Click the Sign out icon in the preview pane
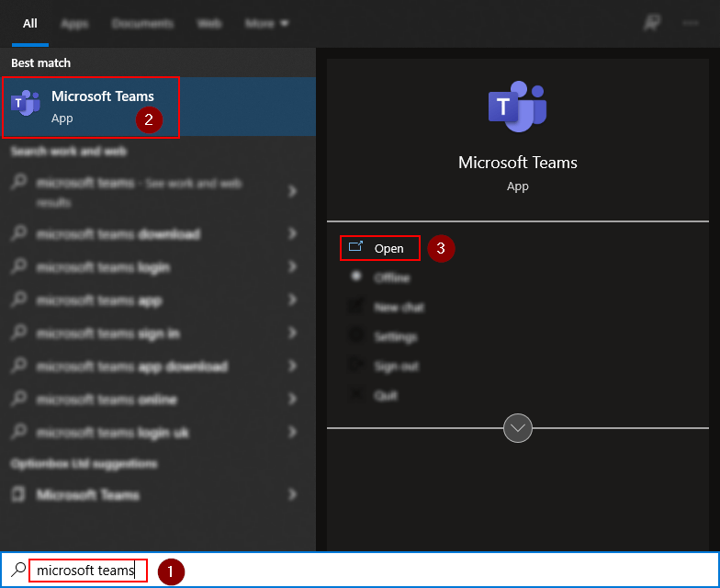Viewport: 720px width, 588px height. tap(356, 365)
